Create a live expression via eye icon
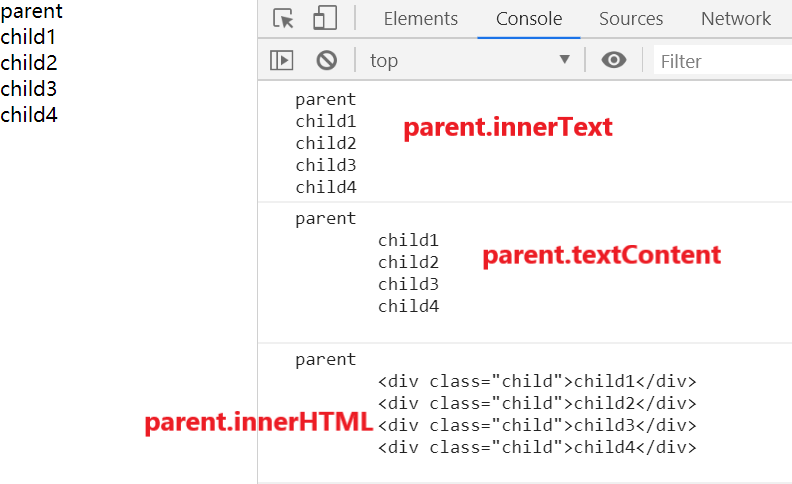Viewport: 792px width, 484px height. coord(614,61)
